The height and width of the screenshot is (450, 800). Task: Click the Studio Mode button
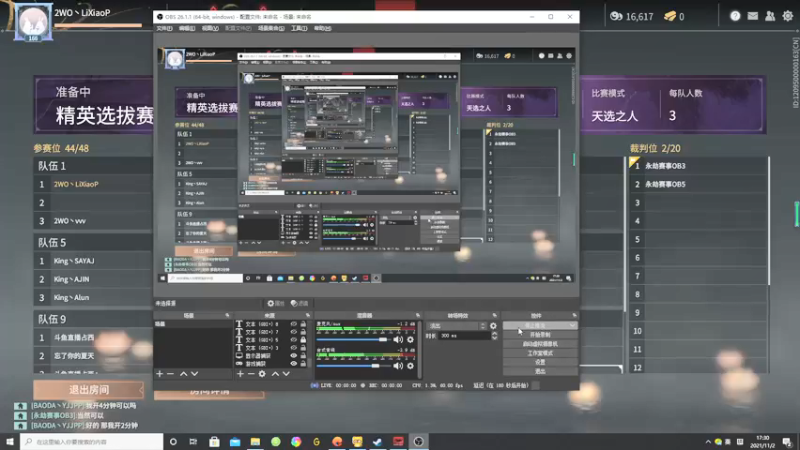540,353
